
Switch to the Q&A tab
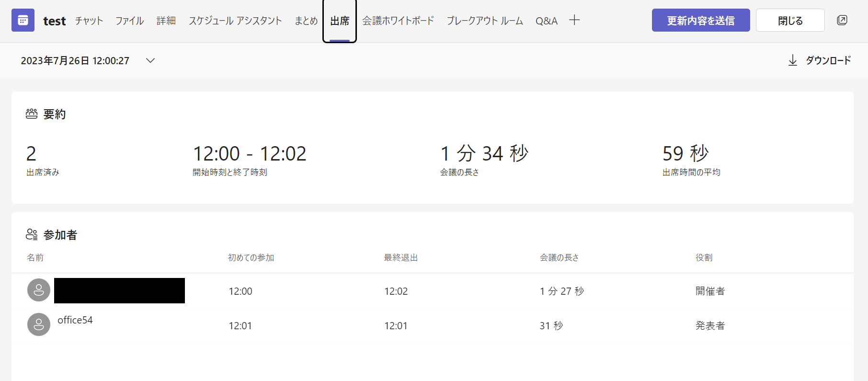[x=547, y=21]
